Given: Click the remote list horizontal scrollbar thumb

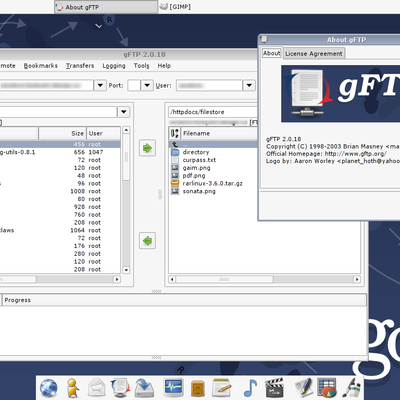Looking at the screenshot, I should point(224,279).
